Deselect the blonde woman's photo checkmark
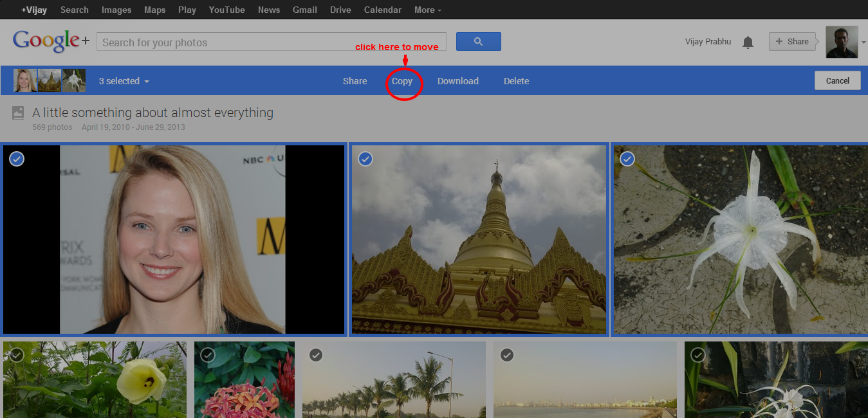Viewport: 868px width, 418px height. pyautogui.click(x=16, y=159)
